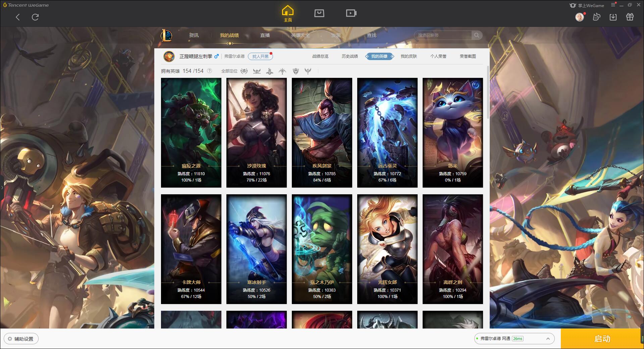
Task: Open the 掌上WeGame mobile app link
Action: point(587,5)
